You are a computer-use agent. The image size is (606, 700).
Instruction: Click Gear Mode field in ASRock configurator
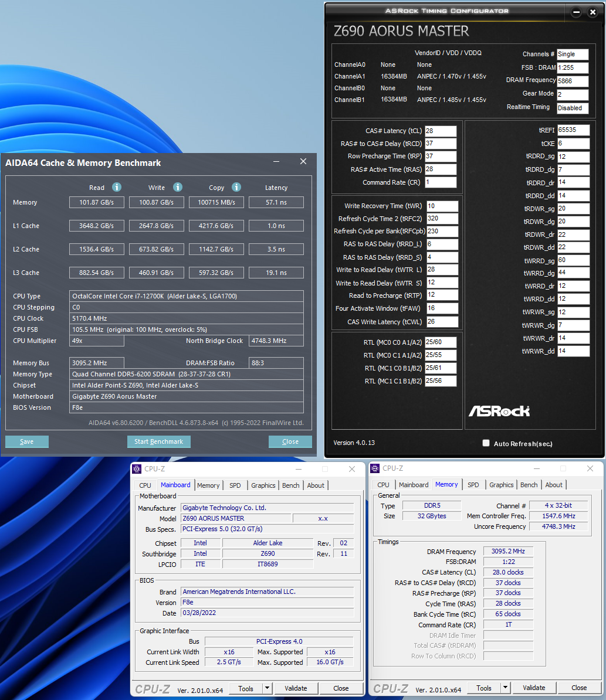(573, 94)
